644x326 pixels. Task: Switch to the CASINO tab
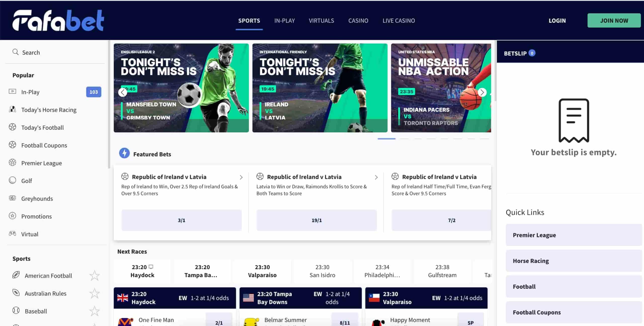click(358, 21)
